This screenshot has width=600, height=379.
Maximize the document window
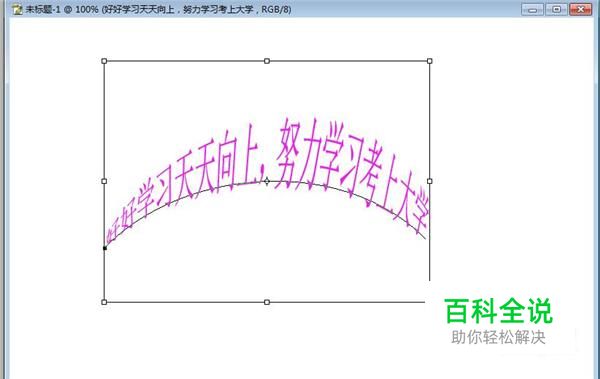coord(556,9)
